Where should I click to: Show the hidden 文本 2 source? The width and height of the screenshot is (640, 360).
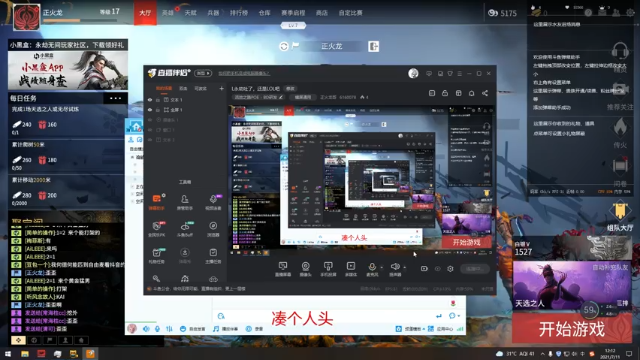[150, 140]
